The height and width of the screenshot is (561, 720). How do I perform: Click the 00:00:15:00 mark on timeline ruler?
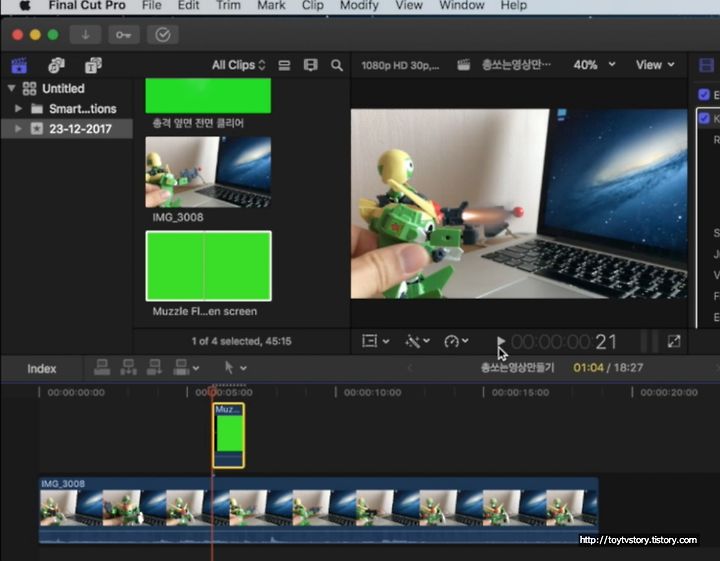520,393
